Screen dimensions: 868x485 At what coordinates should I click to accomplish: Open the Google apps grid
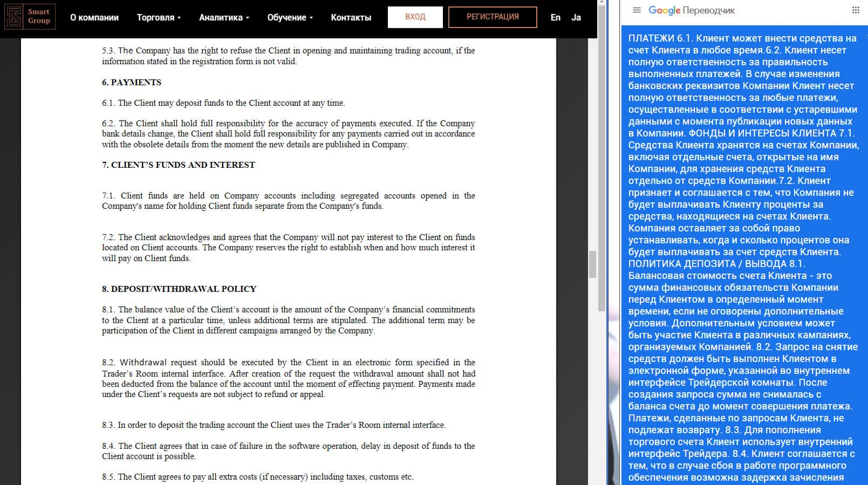point(856,10)
